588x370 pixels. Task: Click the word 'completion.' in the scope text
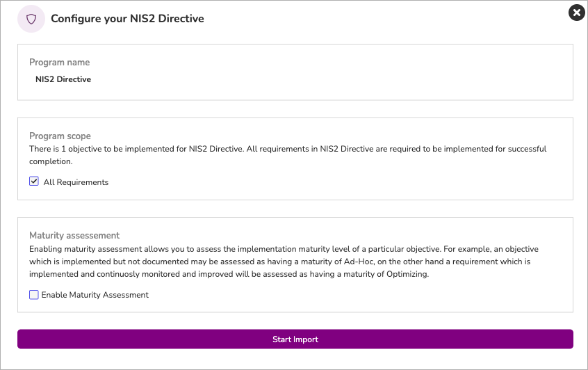pyautogui.click(x=51, y=161)
